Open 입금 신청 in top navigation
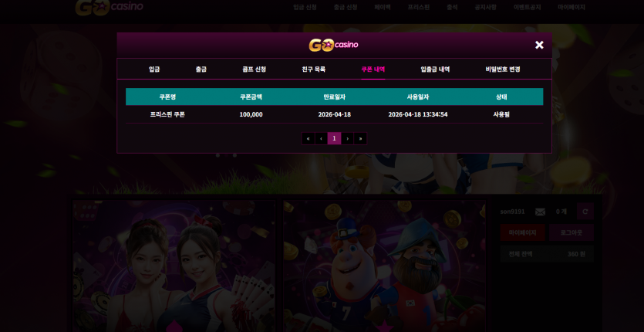 coord(305,7)
